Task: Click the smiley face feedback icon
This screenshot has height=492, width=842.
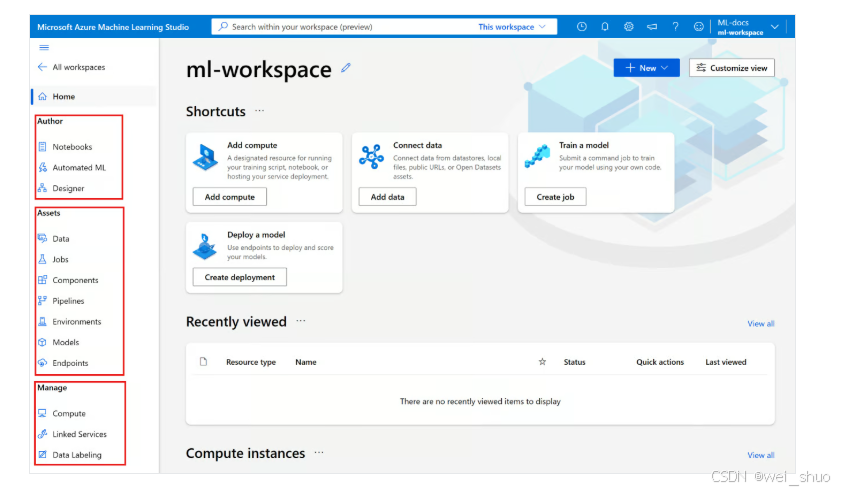Action: 698,26
